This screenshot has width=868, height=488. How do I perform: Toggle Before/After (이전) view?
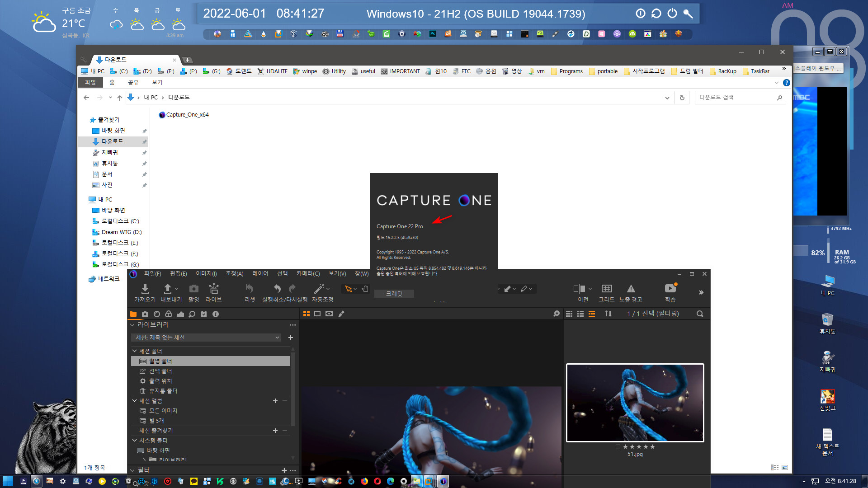point(579,288)
